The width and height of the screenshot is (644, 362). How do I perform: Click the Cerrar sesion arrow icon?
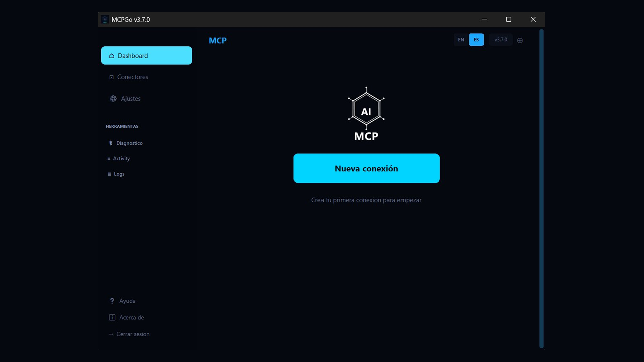pos(111,334)
